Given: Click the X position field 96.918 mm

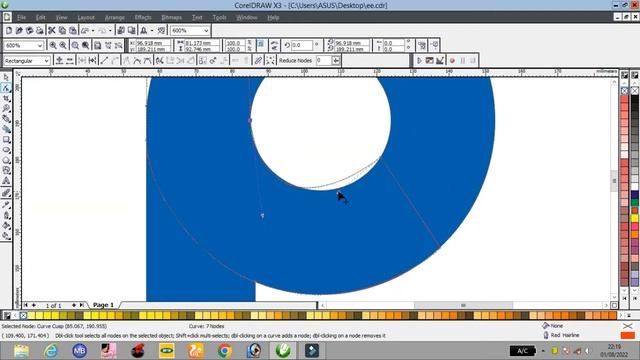Looking at the screenshot, I should (x=153, y=42).
